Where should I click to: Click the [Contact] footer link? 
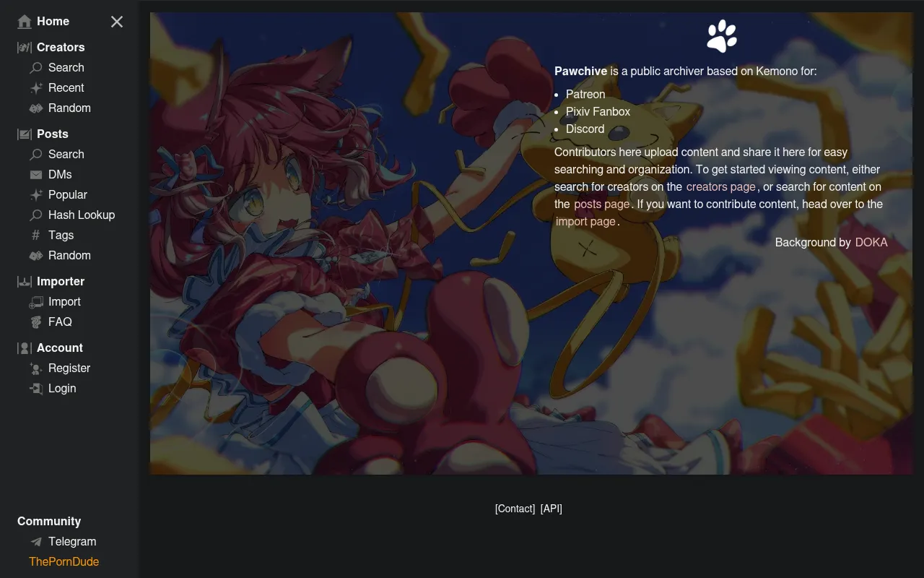[x=515, y=509]
